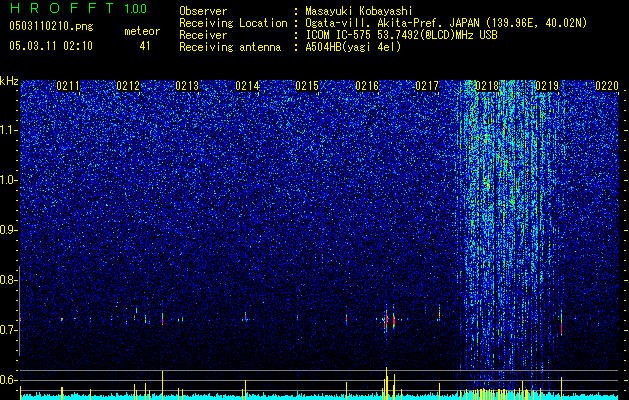Click the Ogata-vill. Akita-Pref. JAPAN location text

(446, 23)
